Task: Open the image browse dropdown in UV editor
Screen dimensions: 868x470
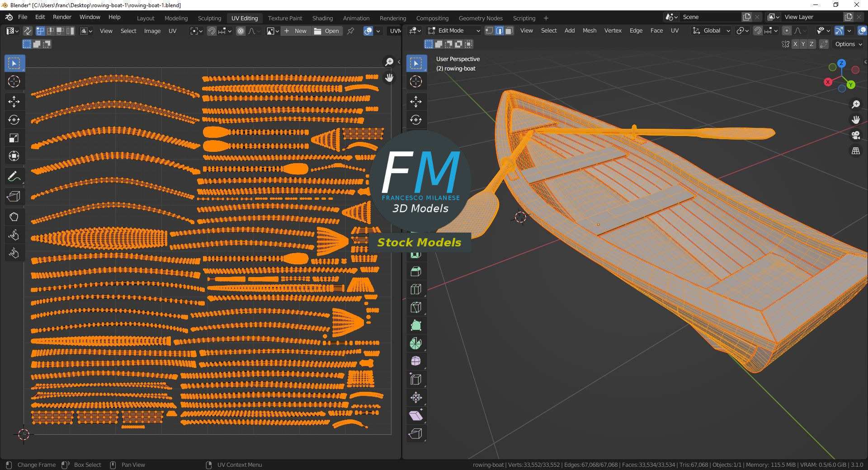Action: [x=272, y=31]
